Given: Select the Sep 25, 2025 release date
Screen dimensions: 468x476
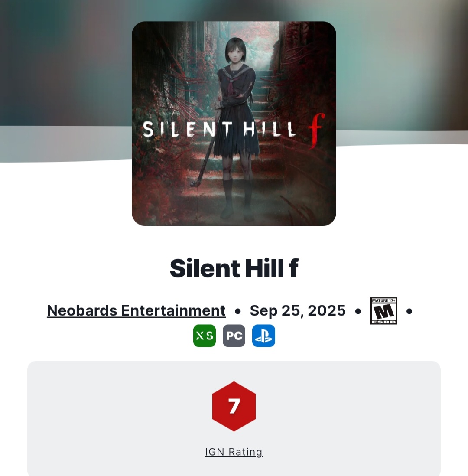Looking at the screenshot, I should tap(298, 310).
